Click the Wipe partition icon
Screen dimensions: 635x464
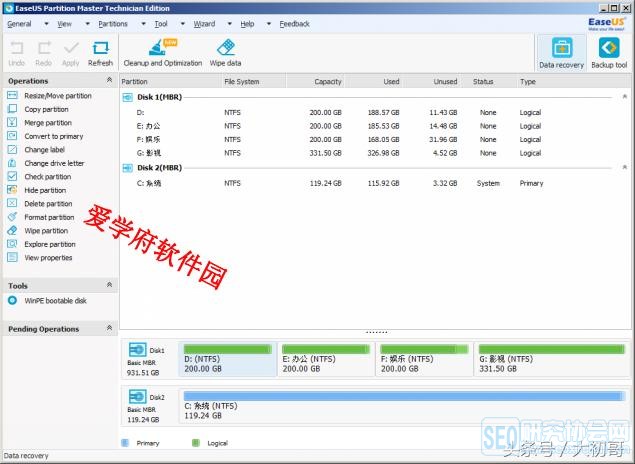[x=13, y=230]
